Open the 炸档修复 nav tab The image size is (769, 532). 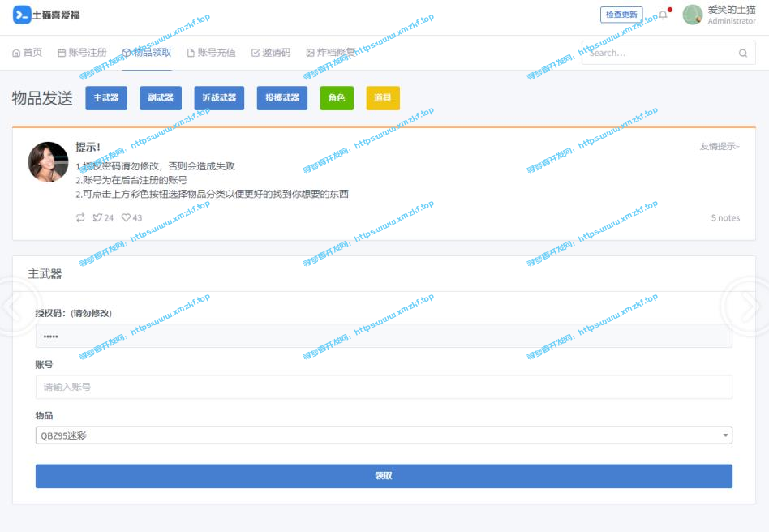330,53
